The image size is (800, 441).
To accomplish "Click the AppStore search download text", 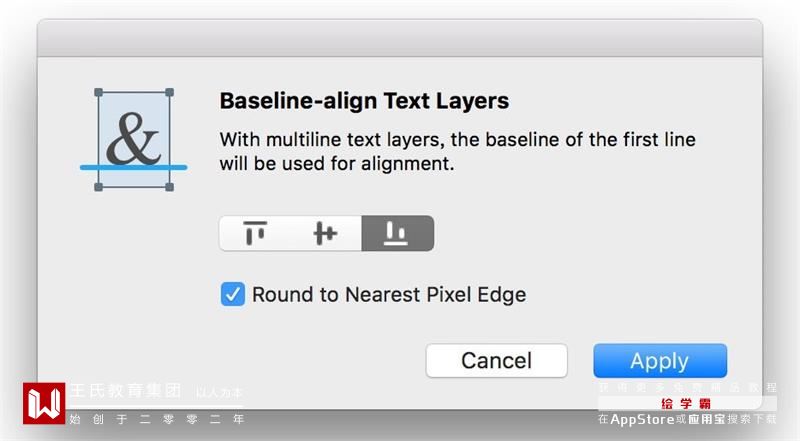I will (686, 420).
